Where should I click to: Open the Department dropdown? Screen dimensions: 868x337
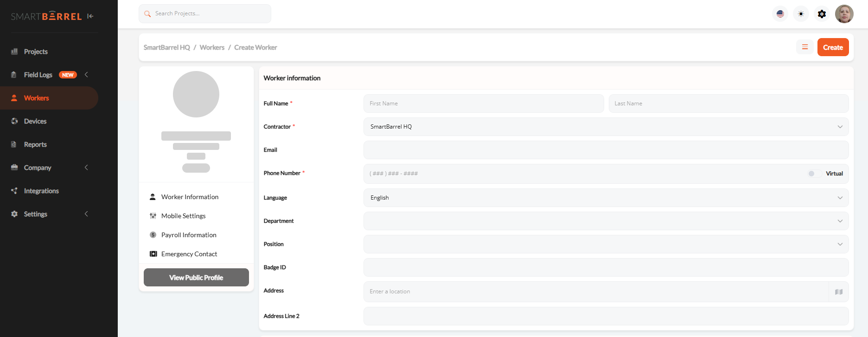click(x=606, y=221)
